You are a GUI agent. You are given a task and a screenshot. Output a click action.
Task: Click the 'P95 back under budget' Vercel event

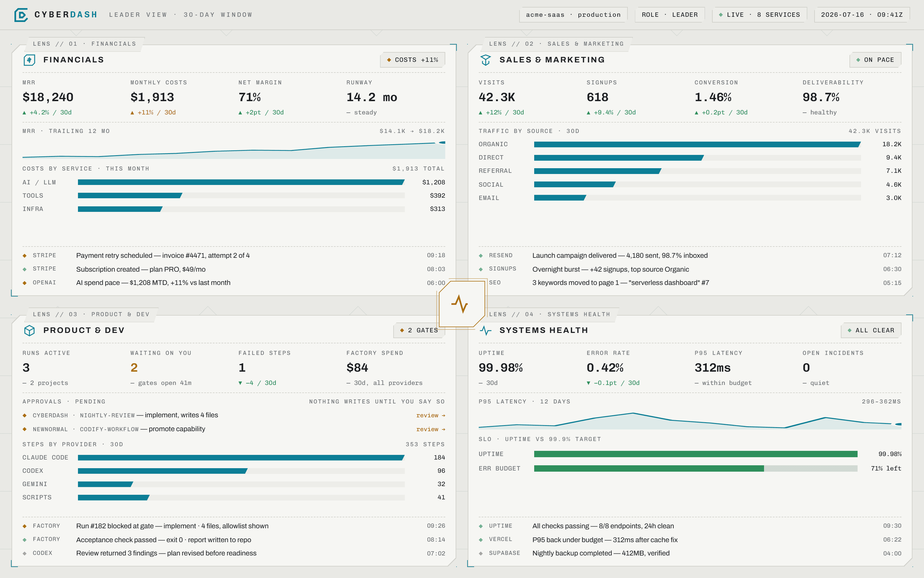[x=690, y=540]
